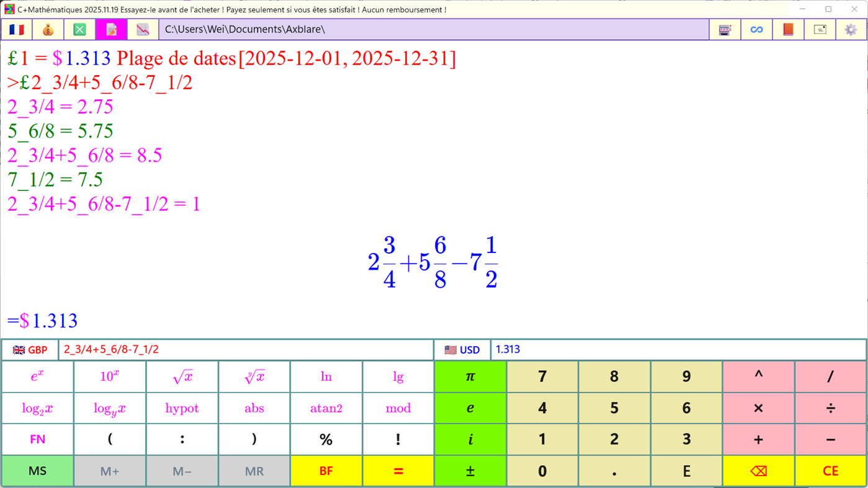Open the settings gear
Screen dimensions: 868x488
coord(851,29)
